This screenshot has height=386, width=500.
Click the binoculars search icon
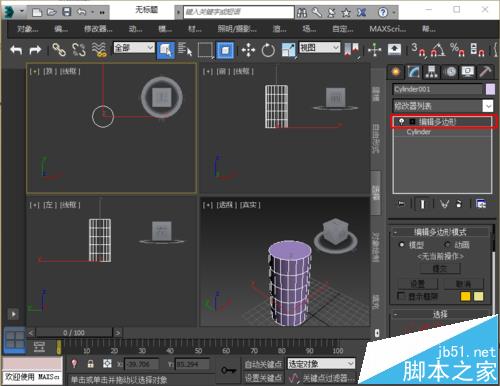[x=302, y=13]
